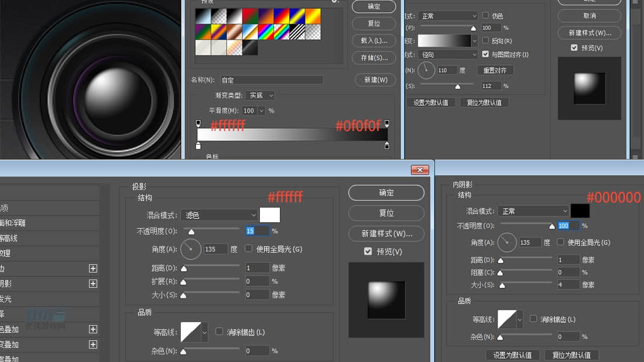
Task: Select the left white color stop under gradient bar
Action: [198, 146]
